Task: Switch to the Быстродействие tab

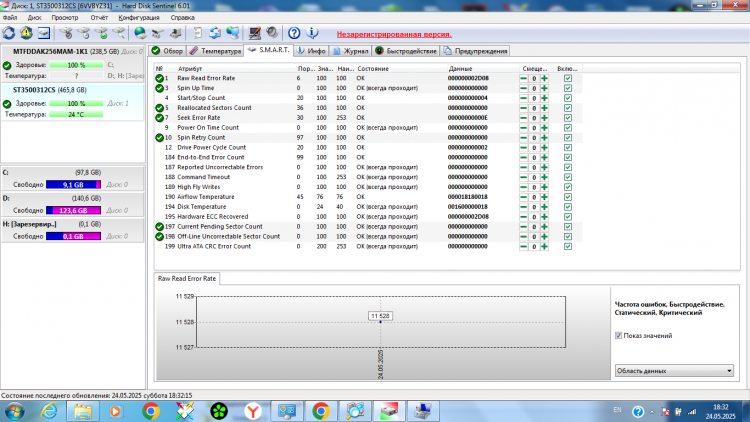Action: 406,51
